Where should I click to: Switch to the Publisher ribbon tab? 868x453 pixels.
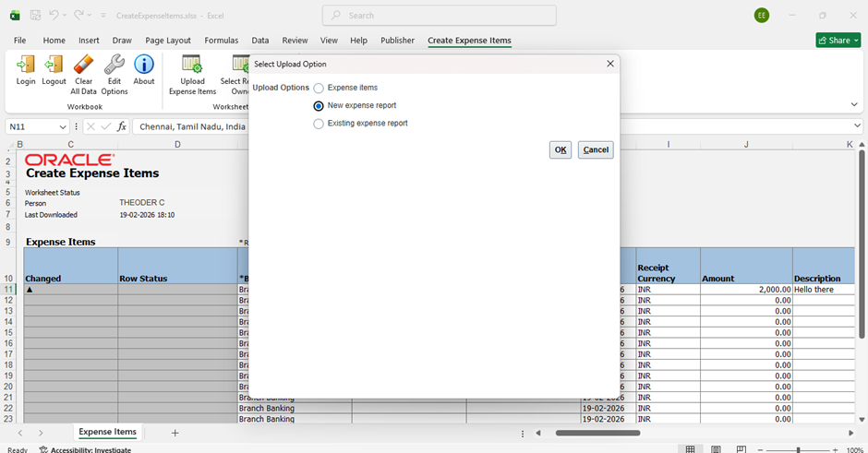[397, 41]
